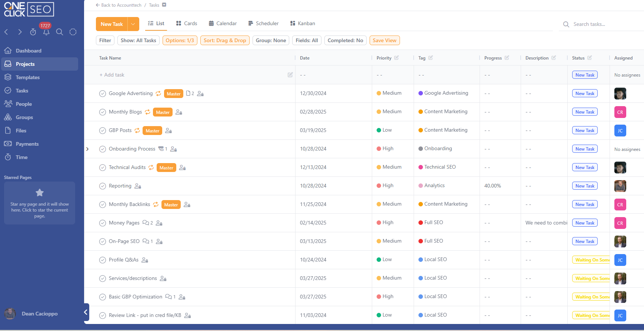Mark Reporting task complete
The image size is (644, 331).
coord(103,186)
